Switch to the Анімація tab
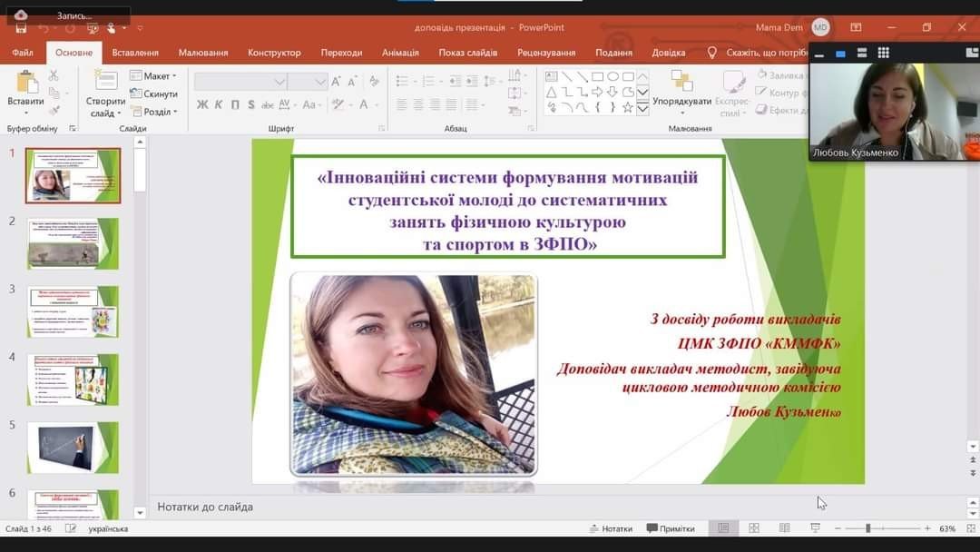This screenshot has width=980, height=552. 400,53
